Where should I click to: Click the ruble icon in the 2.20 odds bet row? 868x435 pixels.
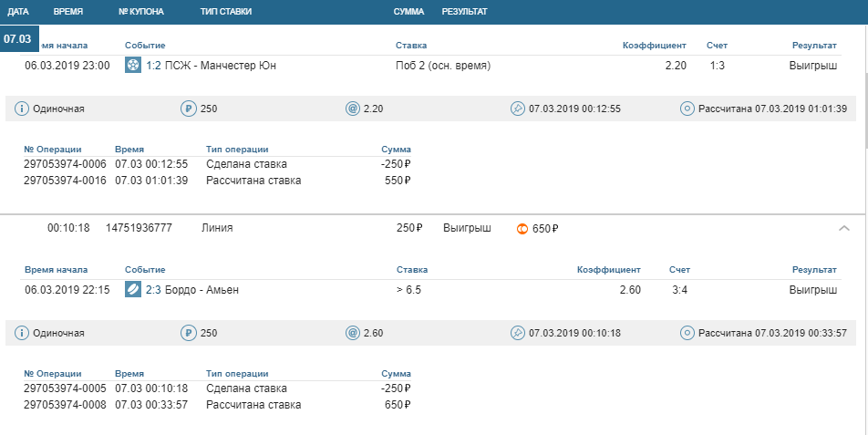(189, 109)
